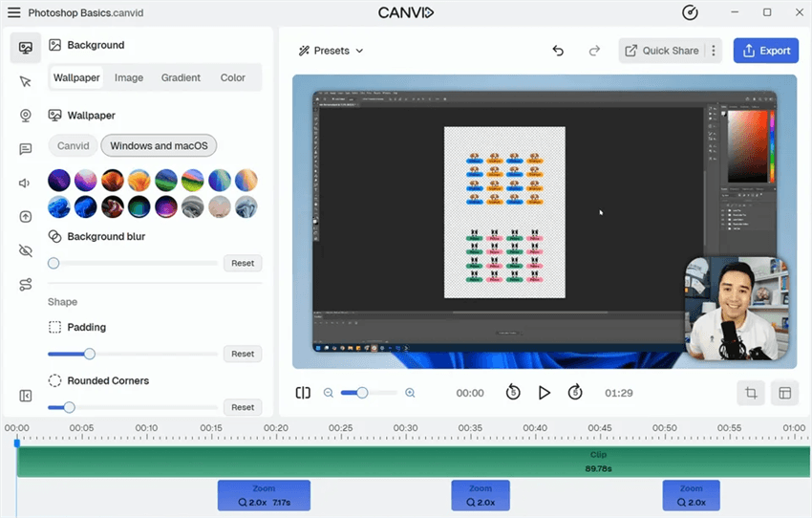Click the performance gauge icon in title bar

pos(690,12)
